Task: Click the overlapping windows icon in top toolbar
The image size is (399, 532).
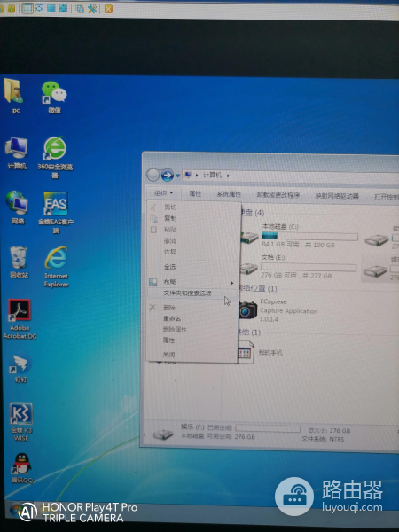Action: (x=80, y=9)
